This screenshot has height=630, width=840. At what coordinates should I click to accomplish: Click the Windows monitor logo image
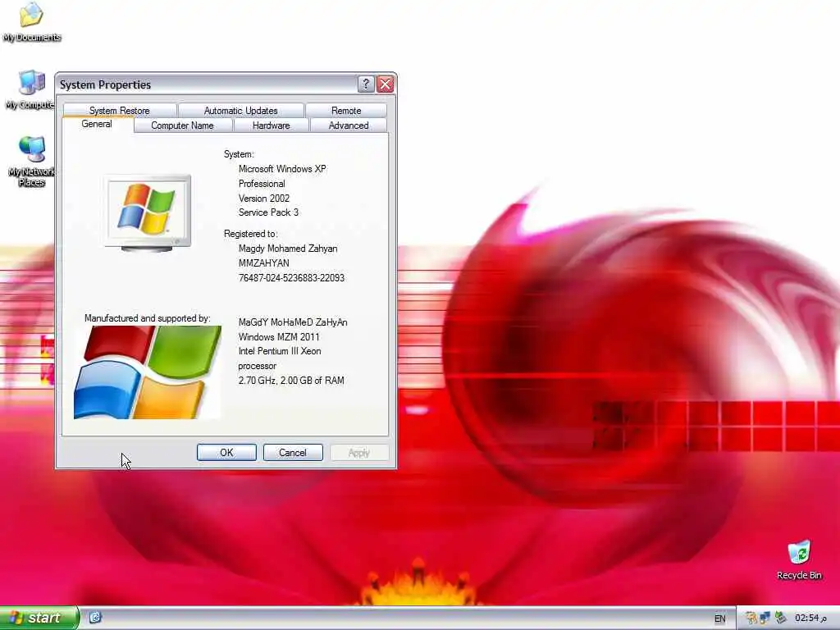click(x=148, y=213)
